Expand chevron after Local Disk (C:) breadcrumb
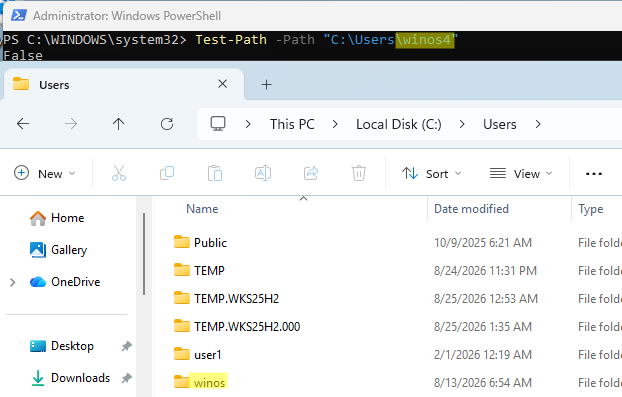 tap(462, 124)
